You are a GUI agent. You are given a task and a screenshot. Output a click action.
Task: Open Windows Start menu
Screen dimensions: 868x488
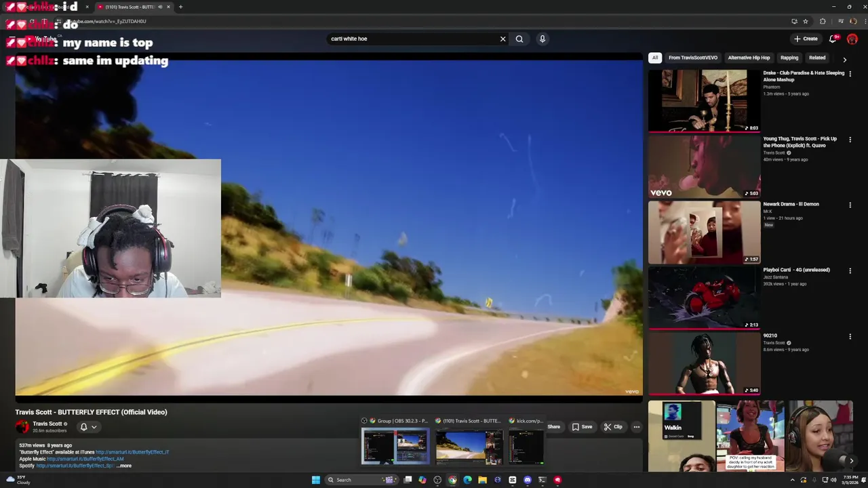[315, 480]
